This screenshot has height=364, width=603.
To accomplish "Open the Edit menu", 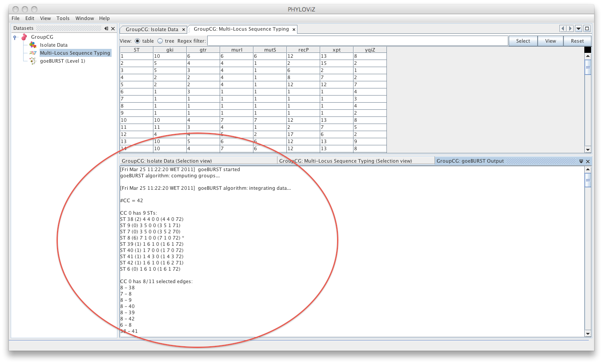I will coord(30,18).
